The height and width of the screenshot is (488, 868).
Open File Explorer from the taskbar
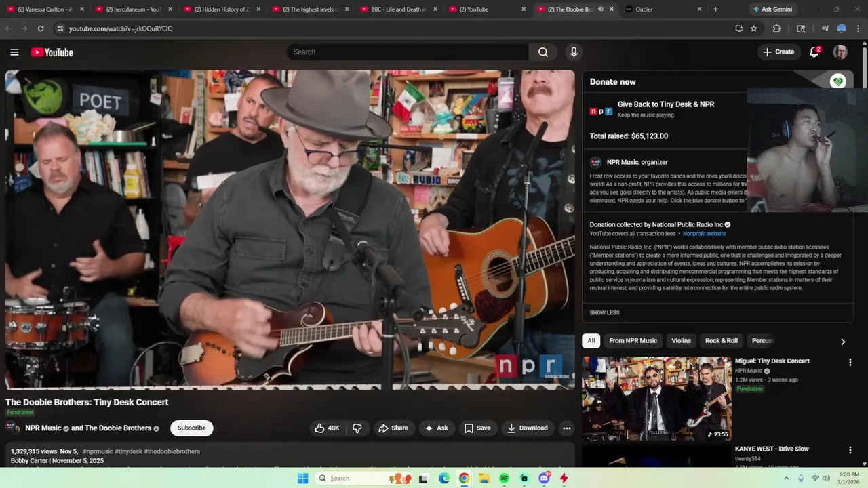[484, 479]
